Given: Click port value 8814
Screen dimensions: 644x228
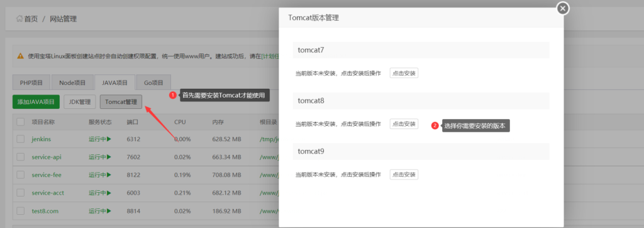Looking at the screenshot, I should tap(133, 211).
